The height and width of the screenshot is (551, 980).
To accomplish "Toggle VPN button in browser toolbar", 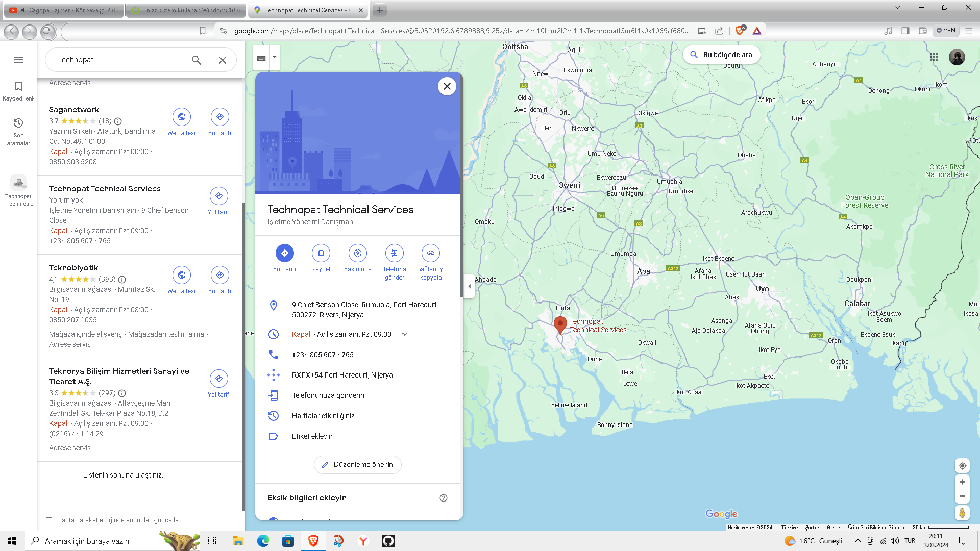I will click(x=946, y=31).
